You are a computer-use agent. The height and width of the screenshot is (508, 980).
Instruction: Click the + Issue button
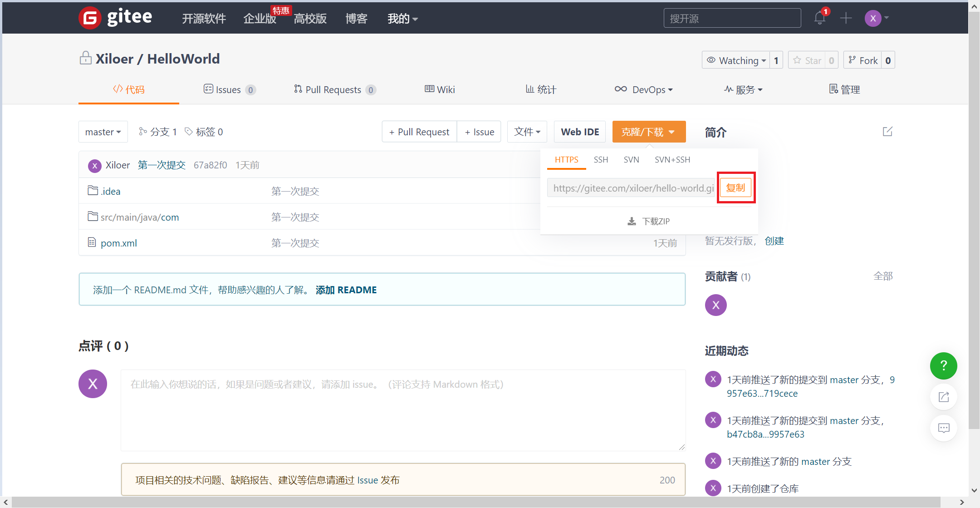[x=479, y=132]
